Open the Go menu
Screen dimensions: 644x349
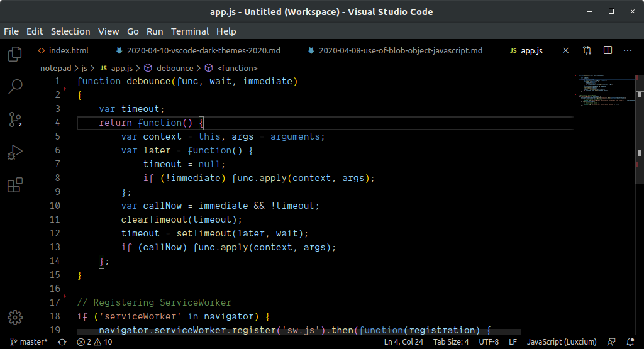pos(133,31)
